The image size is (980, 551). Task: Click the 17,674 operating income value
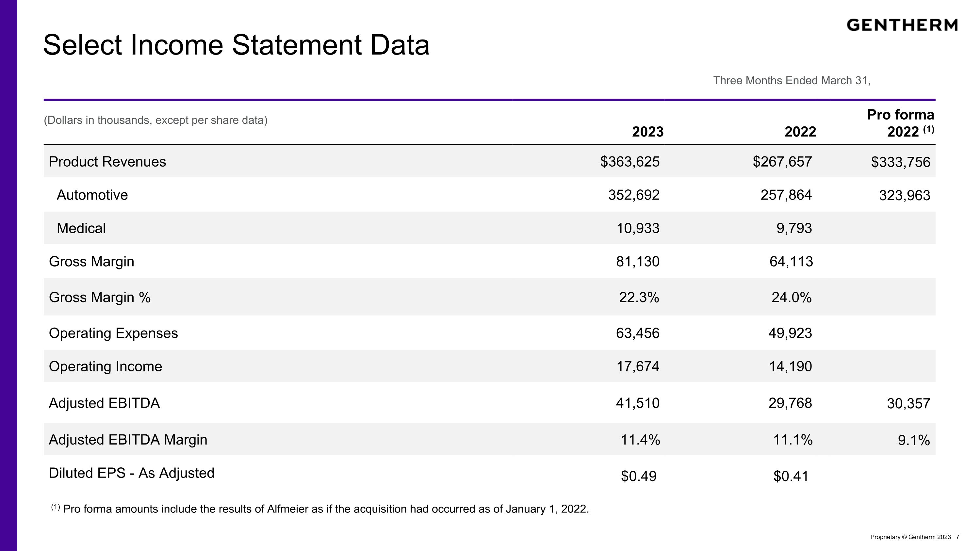638,366
